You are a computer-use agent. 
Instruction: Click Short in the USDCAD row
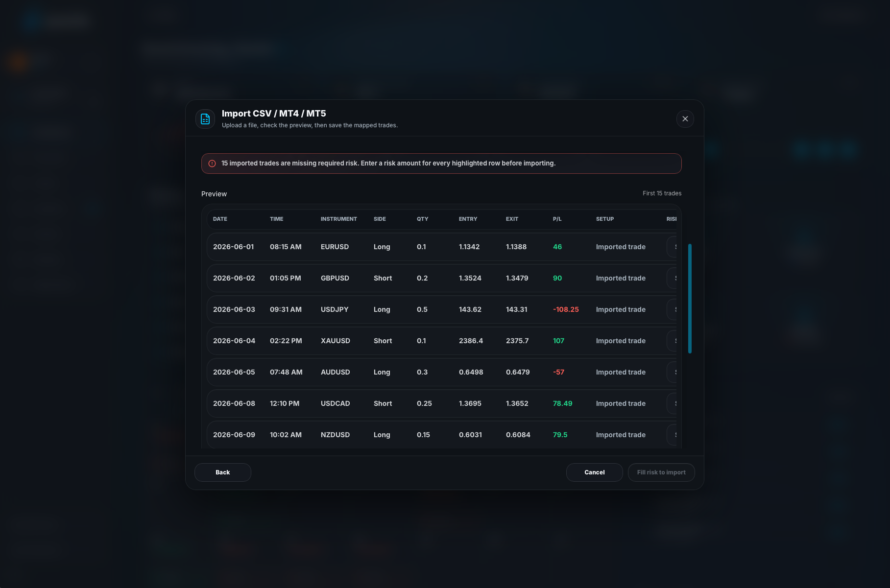(x=383, y=403)
